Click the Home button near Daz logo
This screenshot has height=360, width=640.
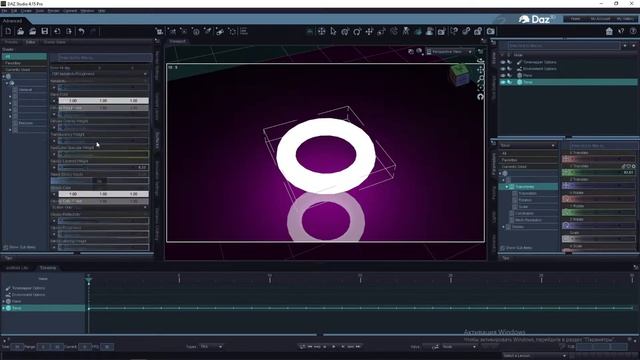click(576, 19)
